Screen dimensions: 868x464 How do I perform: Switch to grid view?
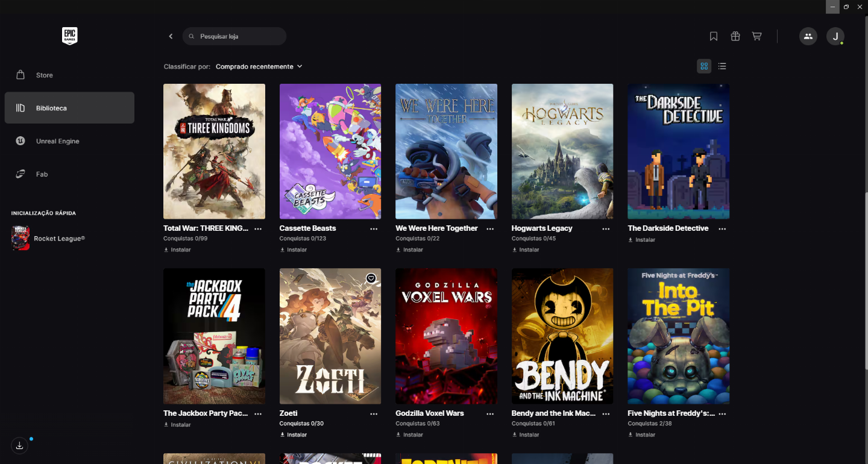coord(704,66)
